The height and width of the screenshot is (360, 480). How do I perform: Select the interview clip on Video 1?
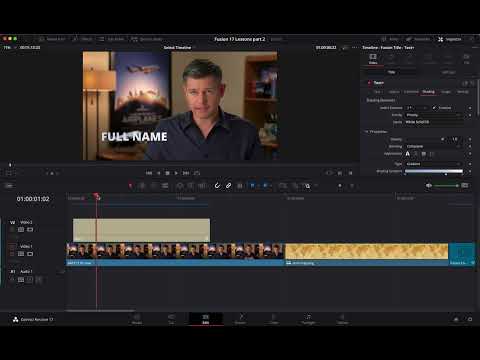click(175, 254)
